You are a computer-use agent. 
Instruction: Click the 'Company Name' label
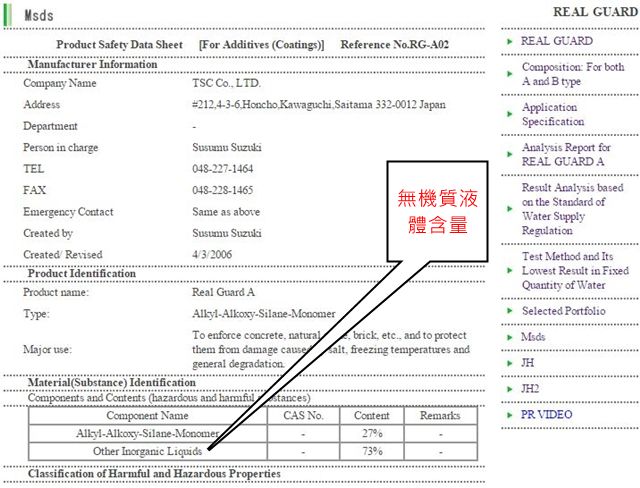60,83
